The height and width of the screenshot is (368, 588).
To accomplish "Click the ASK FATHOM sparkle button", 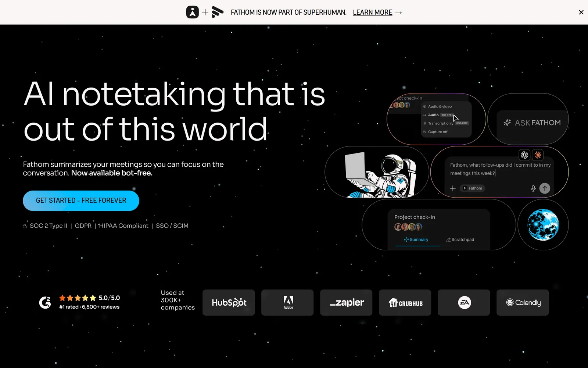I will point(532,123).
